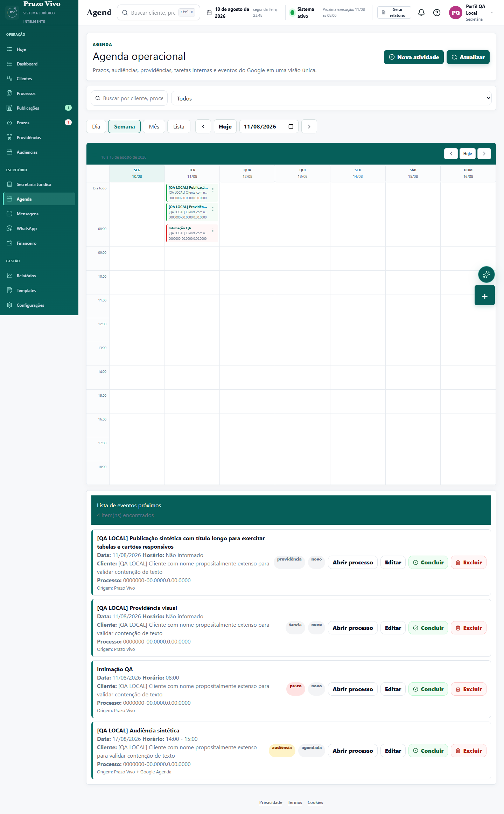Conclude the Intimação QA event

[x=428, y=689]
